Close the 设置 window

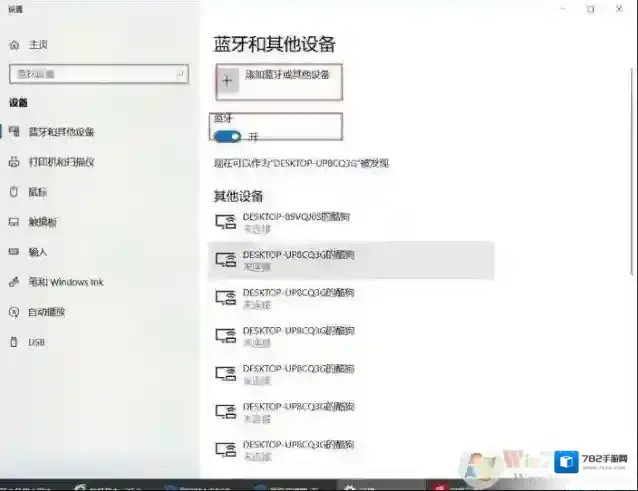619,9
